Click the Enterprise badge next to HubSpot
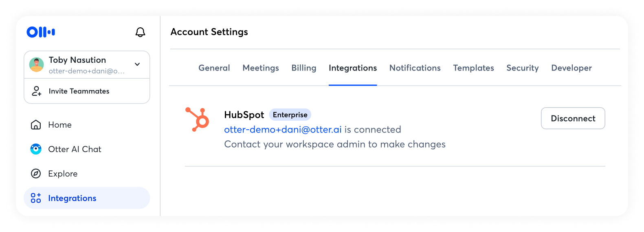Viewport: 644px width, 232px height. [x=290, y=115]
